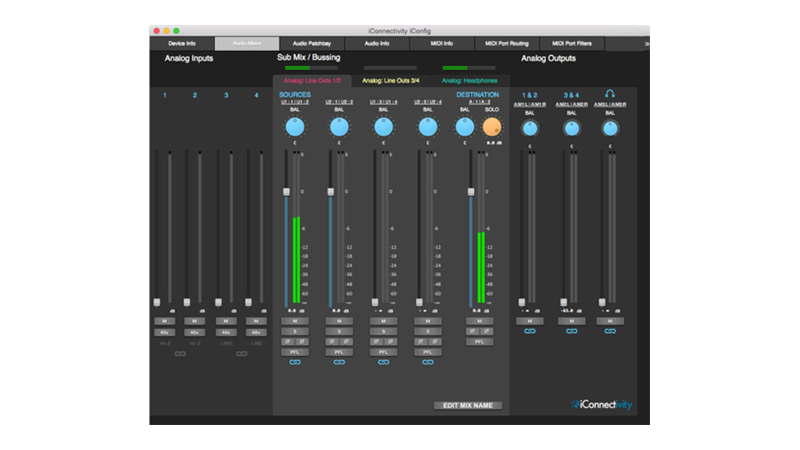Link analog inputs 1 and 2
This screenshot has height=450, width=800.
(x=180, y=354)
